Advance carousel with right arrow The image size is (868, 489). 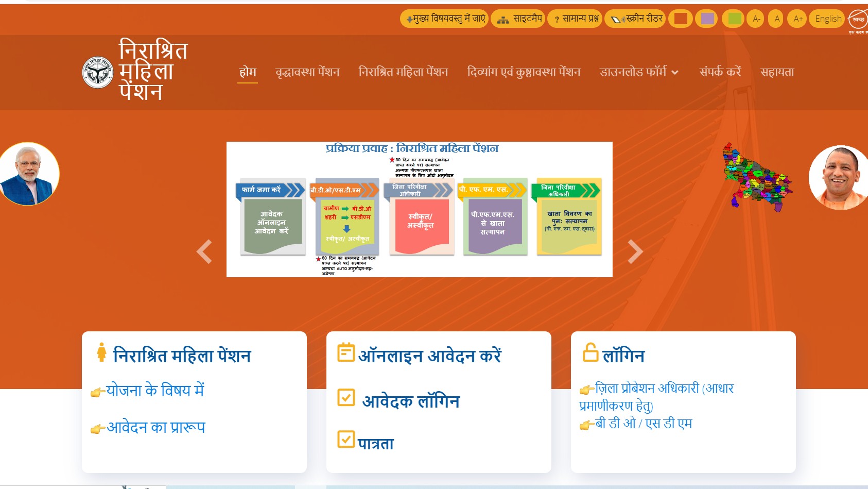pos(635,251)
